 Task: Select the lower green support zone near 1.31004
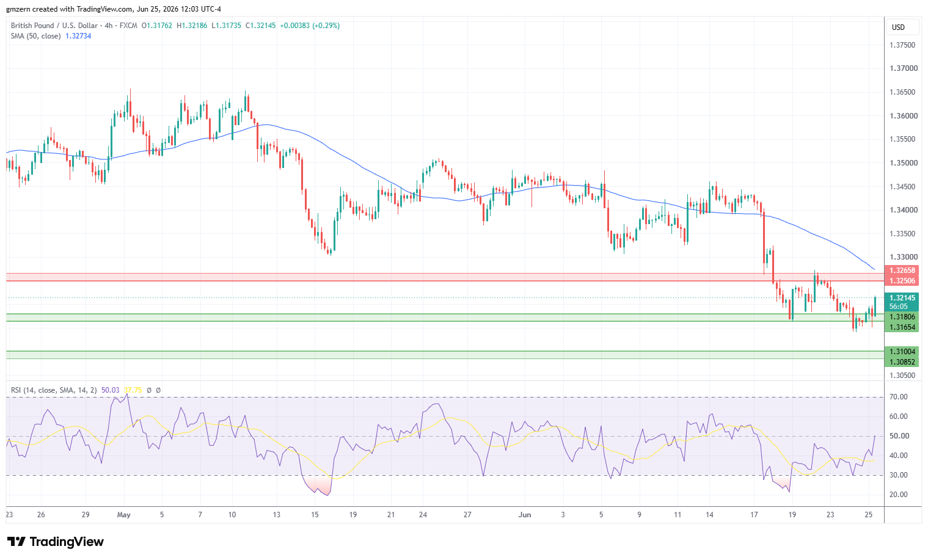click(445, 355)
